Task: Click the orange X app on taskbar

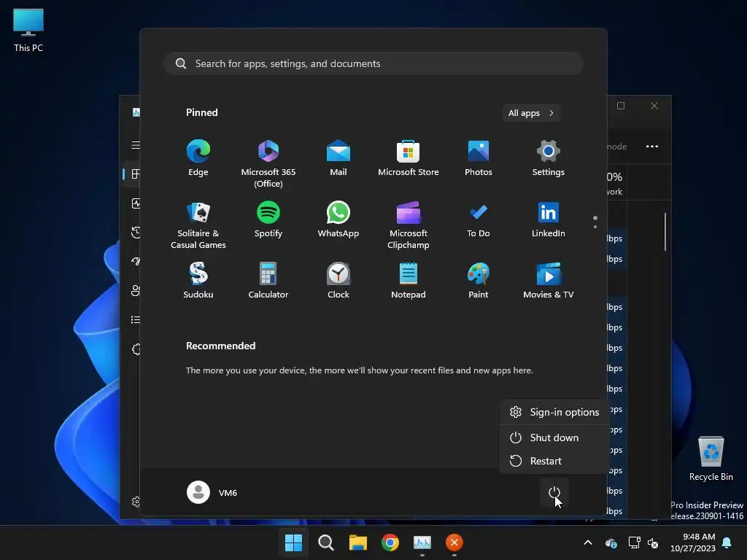Action: (x=454, y=542)
